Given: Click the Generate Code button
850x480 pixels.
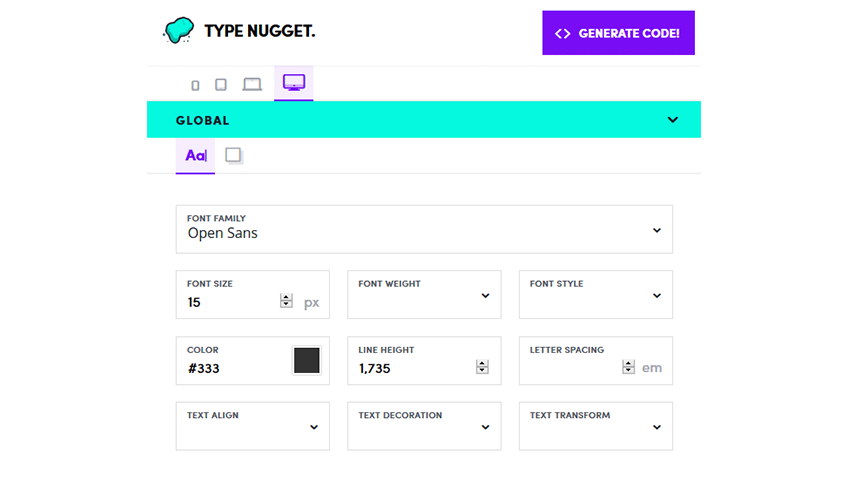Looking at the screenshot, I should click(618, 33).
